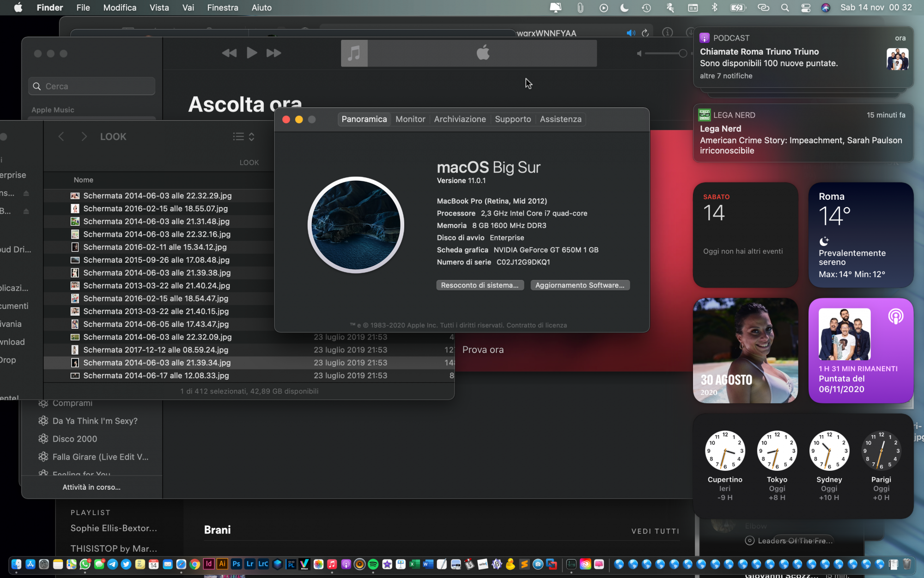Open Control Center toggles in the menu bar
This screenshot has height=578, width=924.
click(x=806, y=7)
